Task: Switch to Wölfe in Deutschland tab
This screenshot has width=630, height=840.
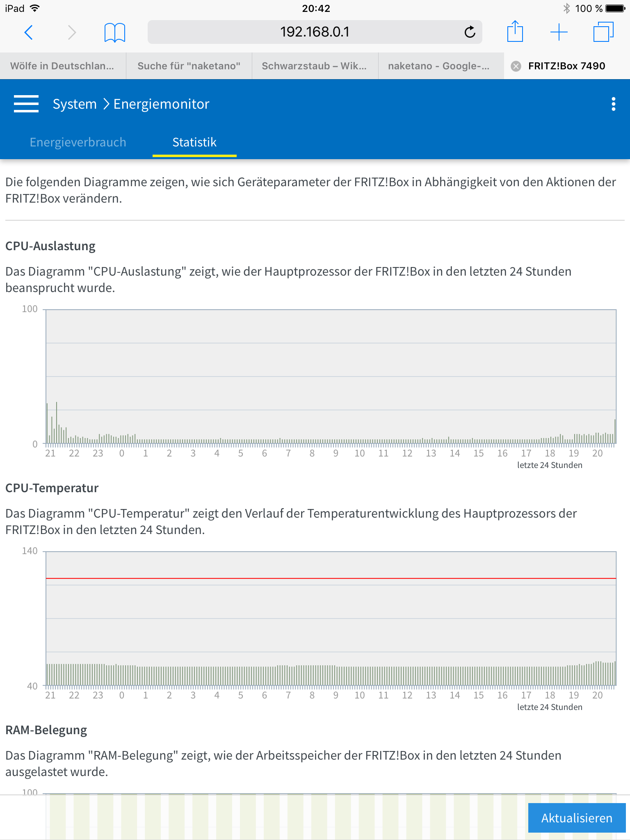Action: tap(63, 66)
